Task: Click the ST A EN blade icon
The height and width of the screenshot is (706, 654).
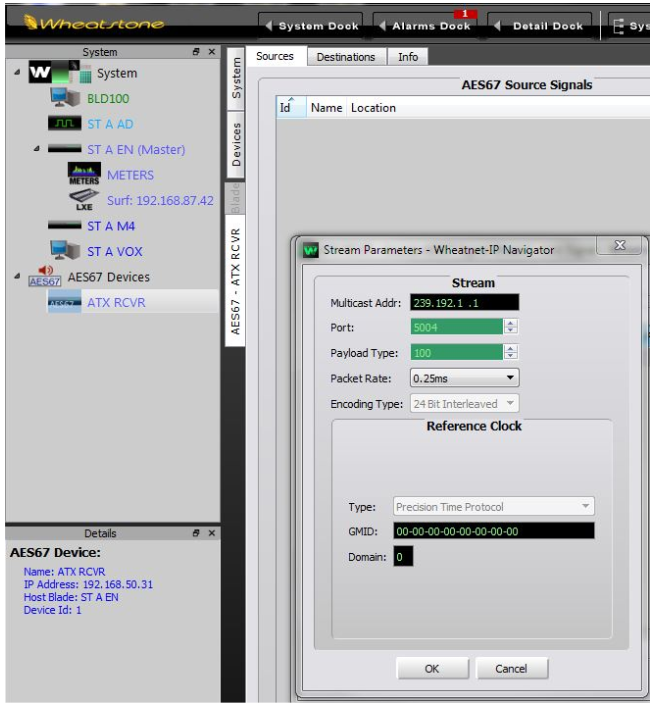Action: pyautogui.click(x=65, y=149)
